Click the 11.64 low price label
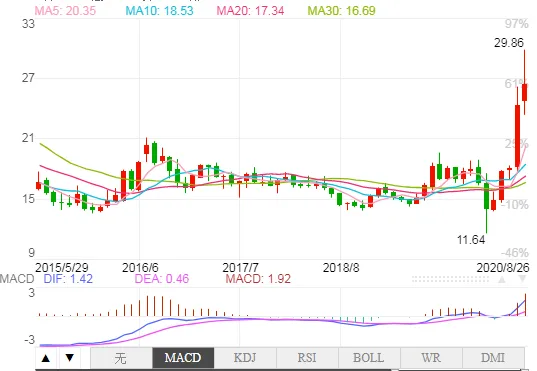The height and width of the screenshot is (371, 537). coord(471,240)
